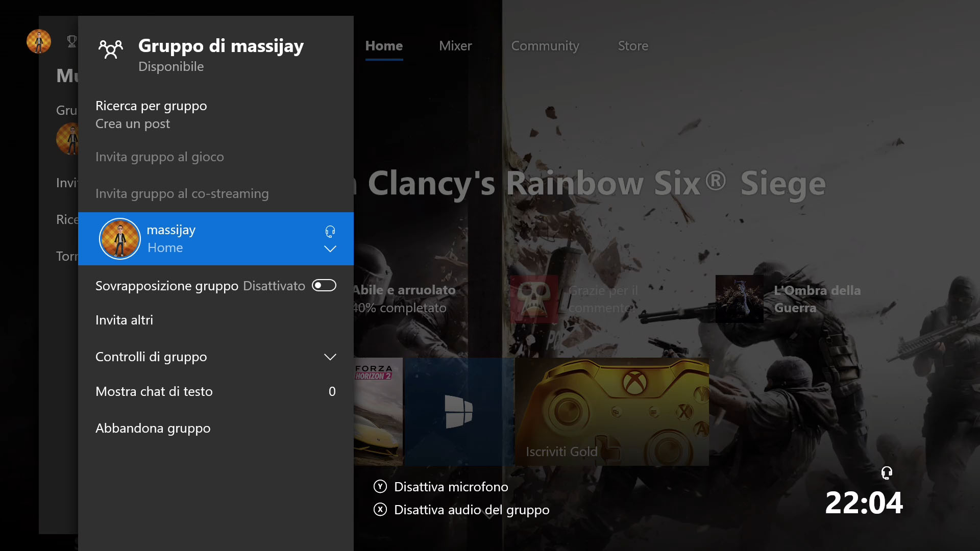Choose Invita altri

point(216,320)
